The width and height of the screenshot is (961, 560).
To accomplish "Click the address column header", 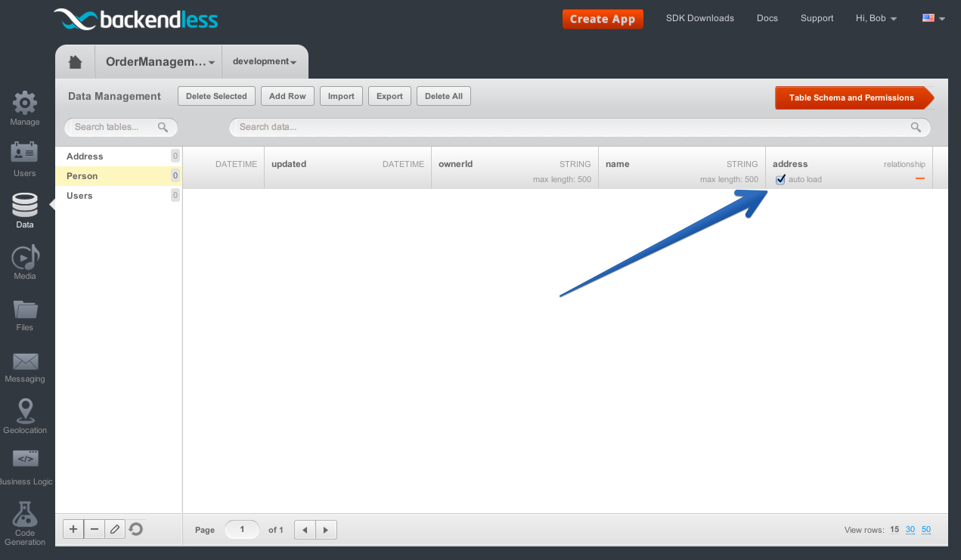I will (849, 167).
